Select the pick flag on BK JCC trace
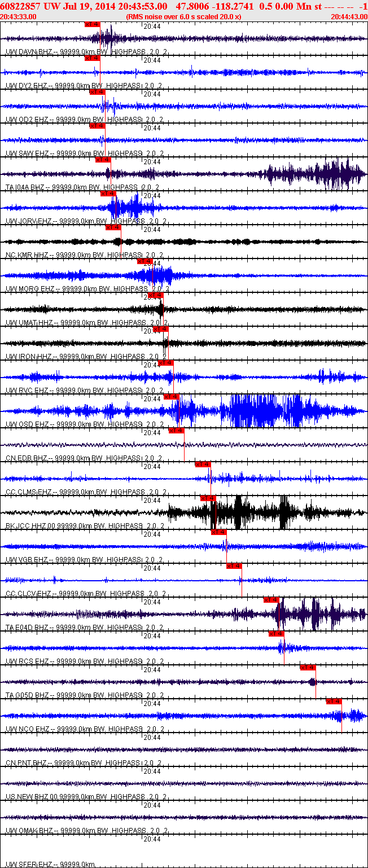Viewport: 368px width, 868px height. click(208, 498)
